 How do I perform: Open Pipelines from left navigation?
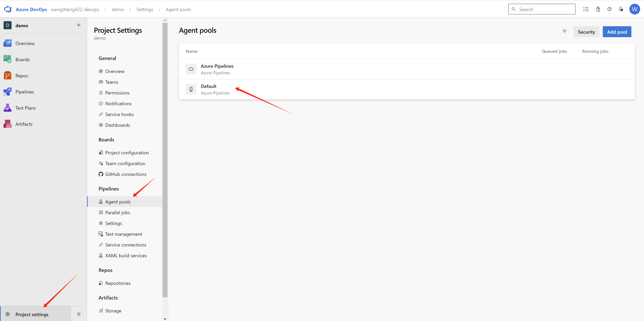[25, 92]
